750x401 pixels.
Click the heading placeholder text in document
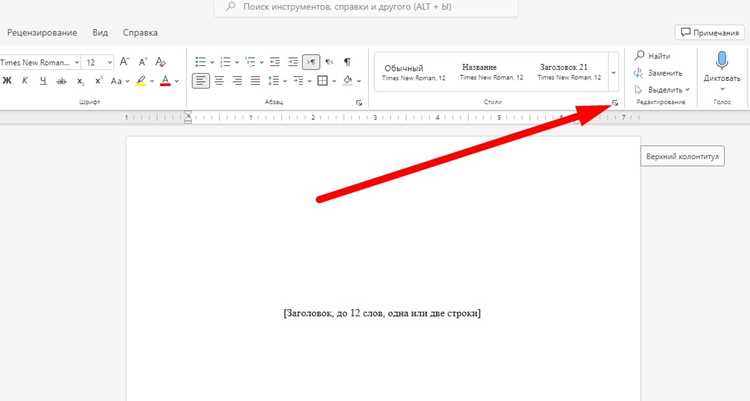point(382,313)
